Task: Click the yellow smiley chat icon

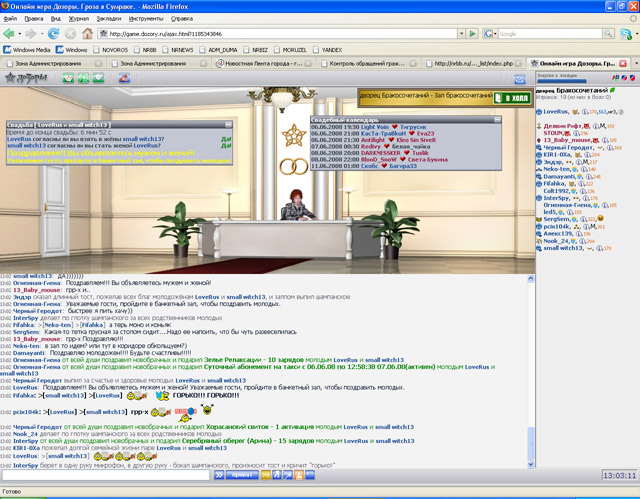Action: pos(266,475)
